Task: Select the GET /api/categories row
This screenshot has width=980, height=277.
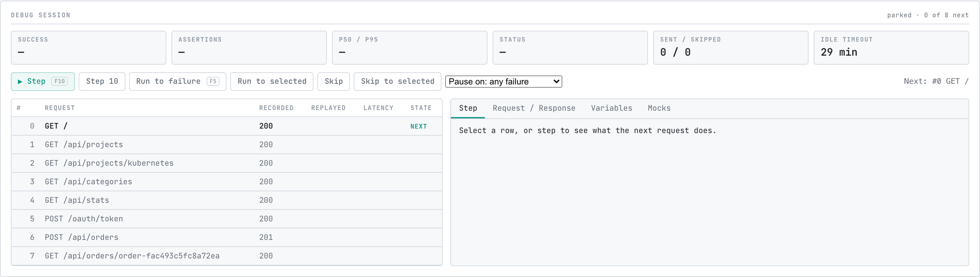Action: (227, 182)
